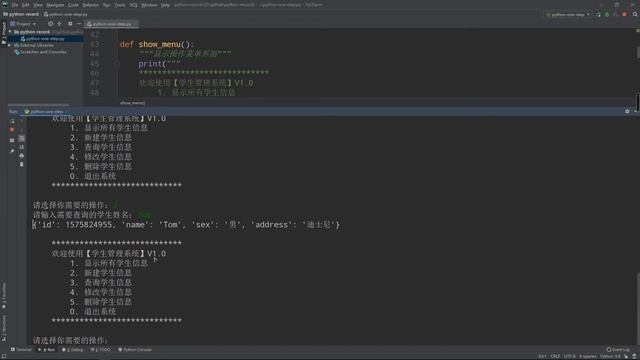
Task: Click the Favorites vertical tab on left edge
Action: tap(4, 296)
